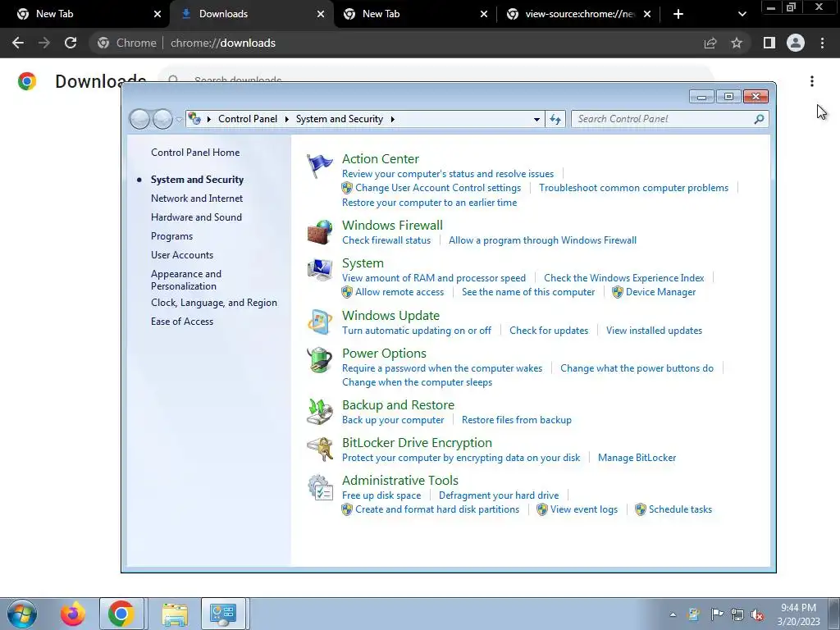Open Windows Explorer from the taskbar
Viewport: 840px width, 630px height.
tap(176, 614)
